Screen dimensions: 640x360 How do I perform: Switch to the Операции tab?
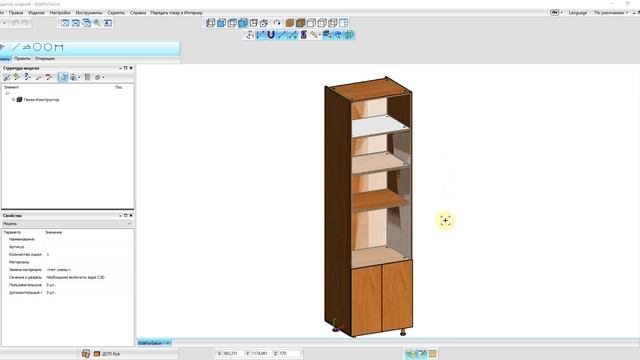[44, 59]
